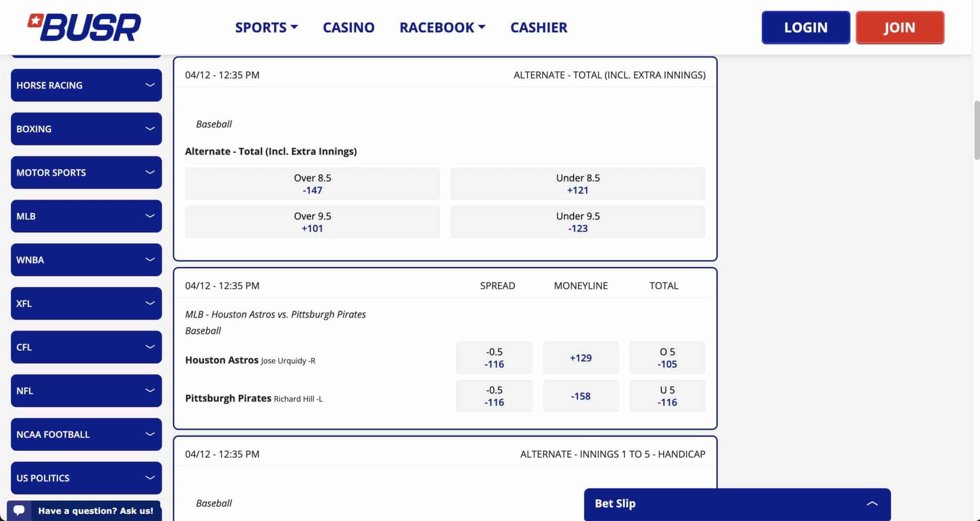Open the CASHIER page

pos(539,27)
